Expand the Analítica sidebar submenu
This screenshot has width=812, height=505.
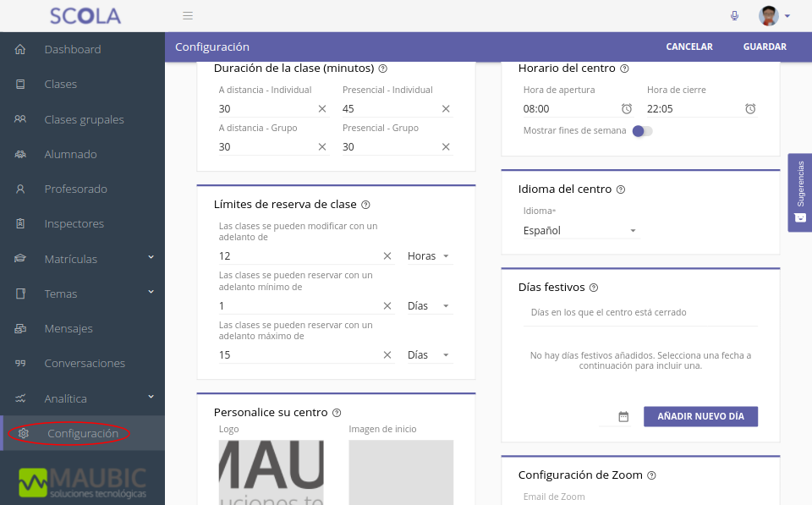[x=151, y=397]
